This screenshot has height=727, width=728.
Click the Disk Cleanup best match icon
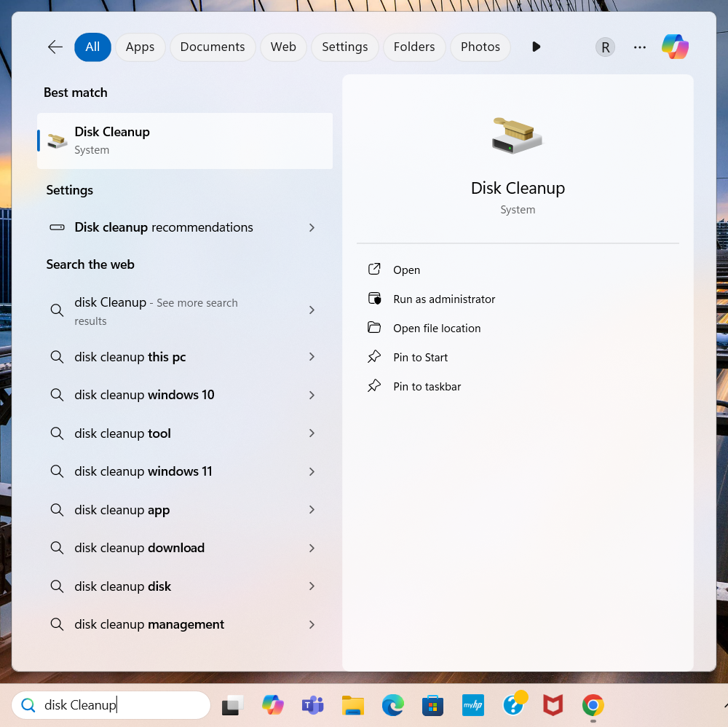coord(58,141)
